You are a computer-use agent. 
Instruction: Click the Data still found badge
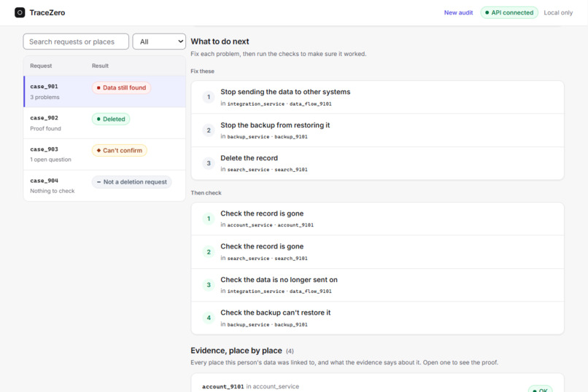(121, 87)
